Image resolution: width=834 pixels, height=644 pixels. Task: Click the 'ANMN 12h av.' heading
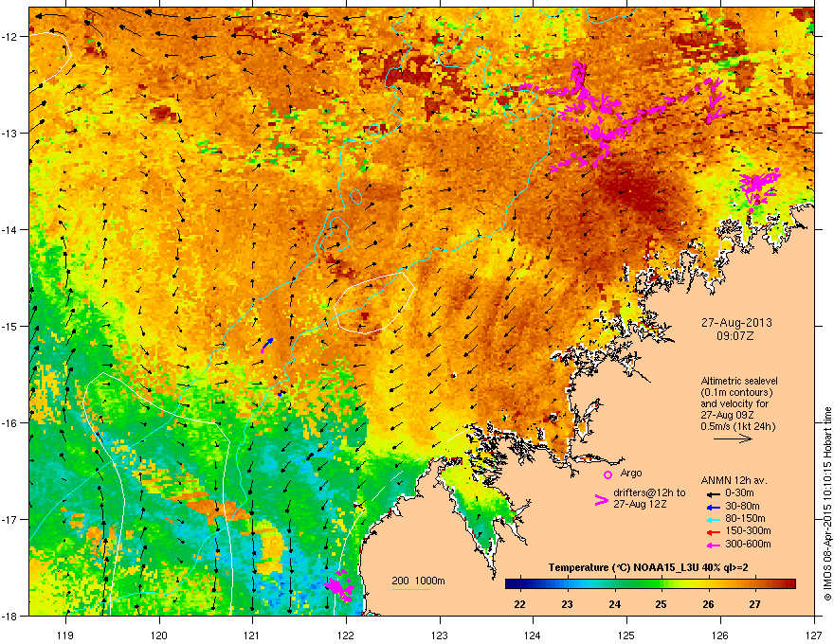(x=734, y=480)
